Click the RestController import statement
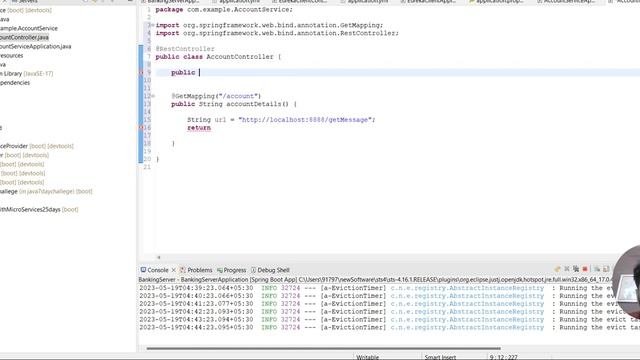 [277, 33]
